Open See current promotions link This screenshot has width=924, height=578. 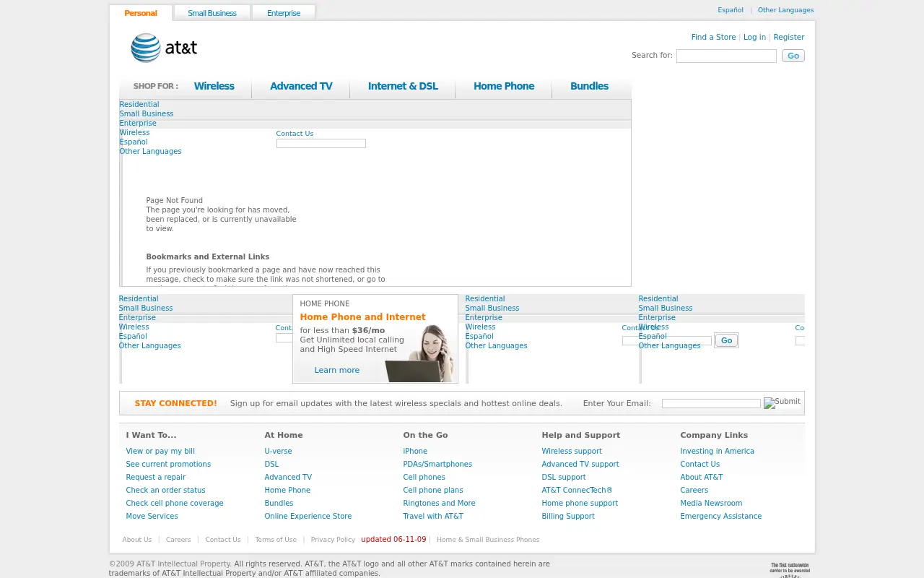pos(168,464)
